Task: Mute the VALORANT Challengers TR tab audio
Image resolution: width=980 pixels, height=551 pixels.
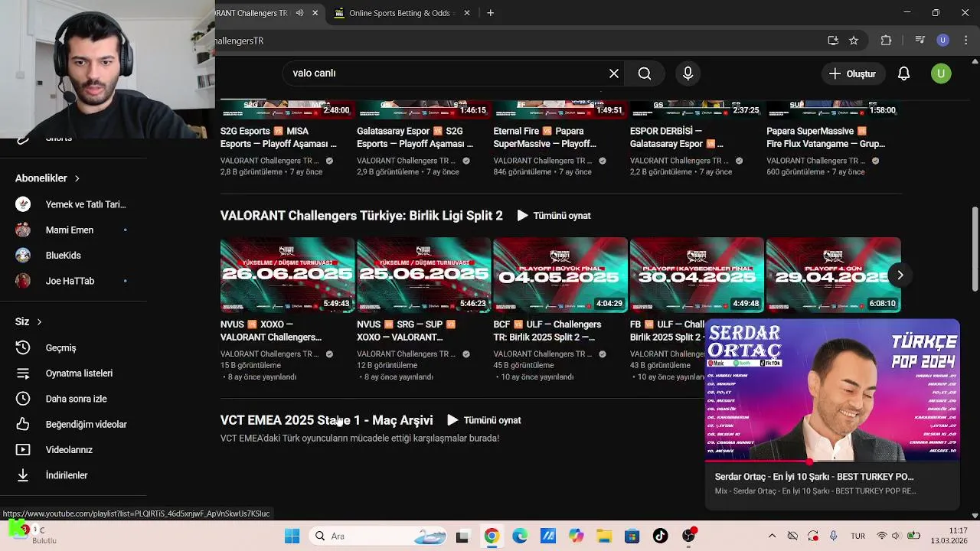Action: (x=299, y=13)
